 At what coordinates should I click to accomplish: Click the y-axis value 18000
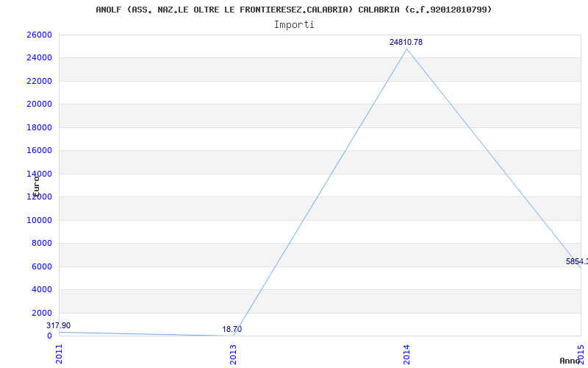point(39,127)
